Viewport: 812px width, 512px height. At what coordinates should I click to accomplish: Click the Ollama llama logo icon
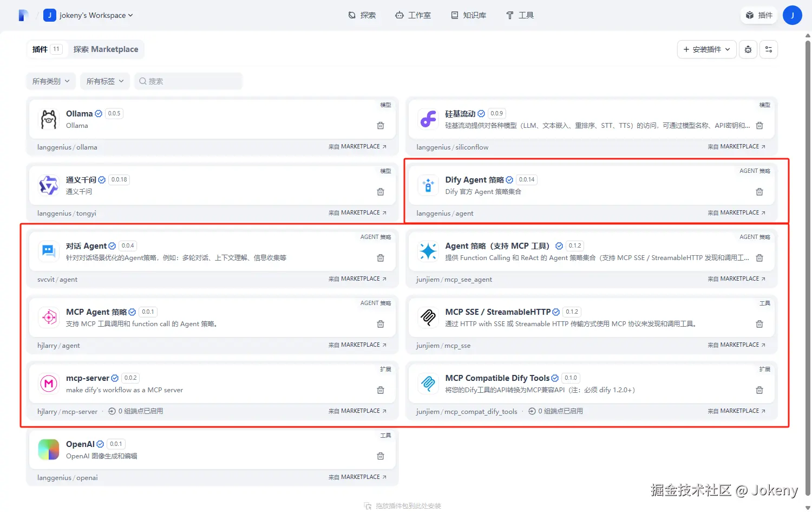49,119
